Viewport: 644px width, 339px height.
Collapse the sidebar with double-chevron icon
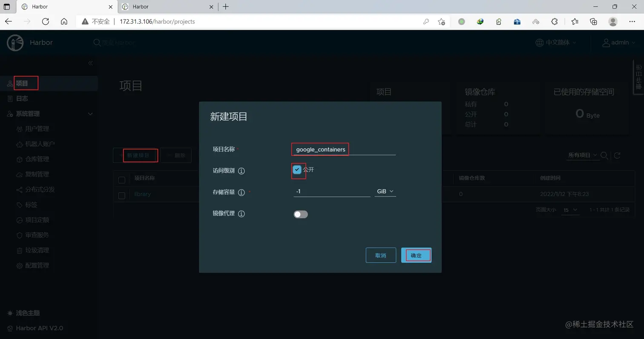click(x=90, y=63)
